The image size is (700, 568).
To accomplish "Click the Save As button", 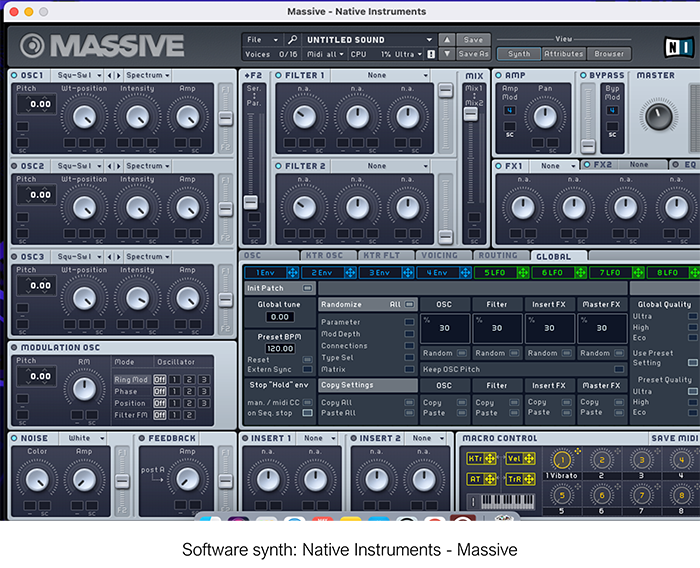I will click(x=473, y=54).
